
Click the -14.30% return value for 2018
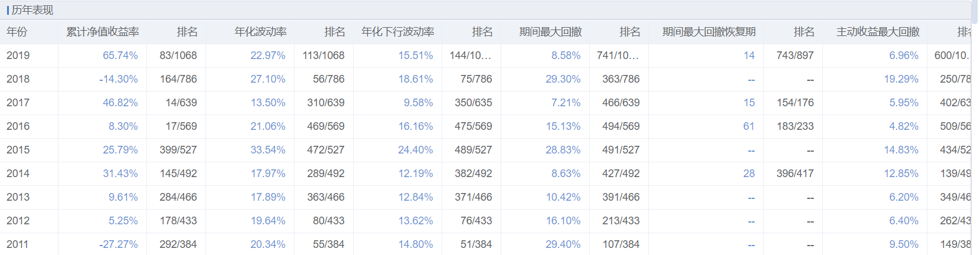click(x=118, y=79)
